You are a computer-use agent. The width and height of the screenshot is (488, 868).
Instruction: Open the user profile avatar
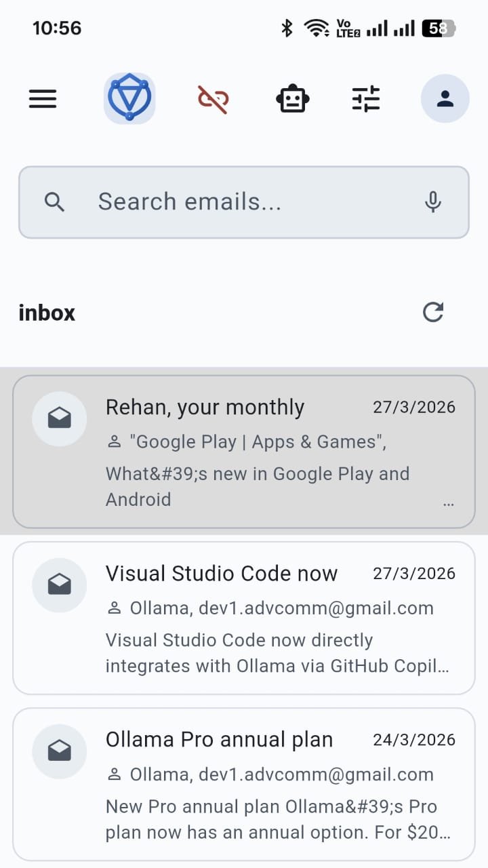point(445,99)
